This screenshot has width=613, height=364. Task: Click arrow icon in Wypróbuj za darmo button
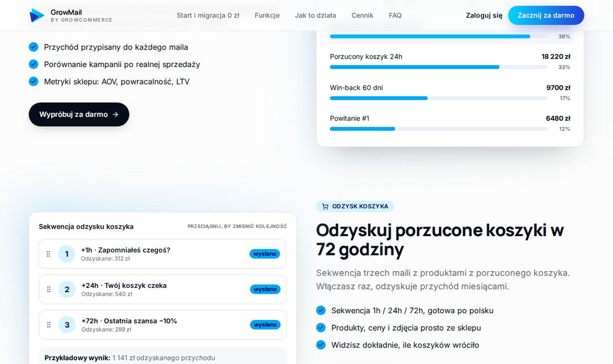pyautogui.click(x=115, y=114)
